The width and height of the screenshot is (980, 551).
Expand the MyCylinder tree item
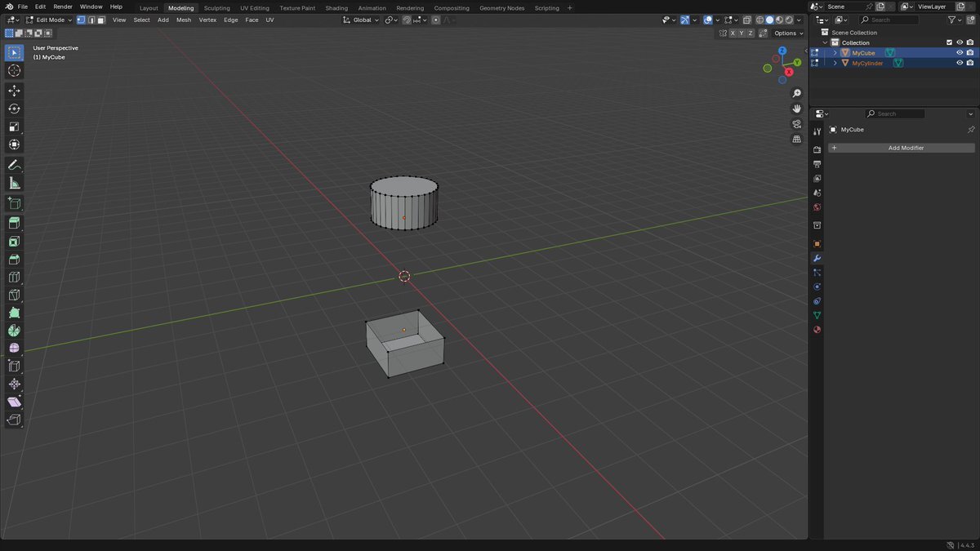pyautogui.click(x=835, y=63)
